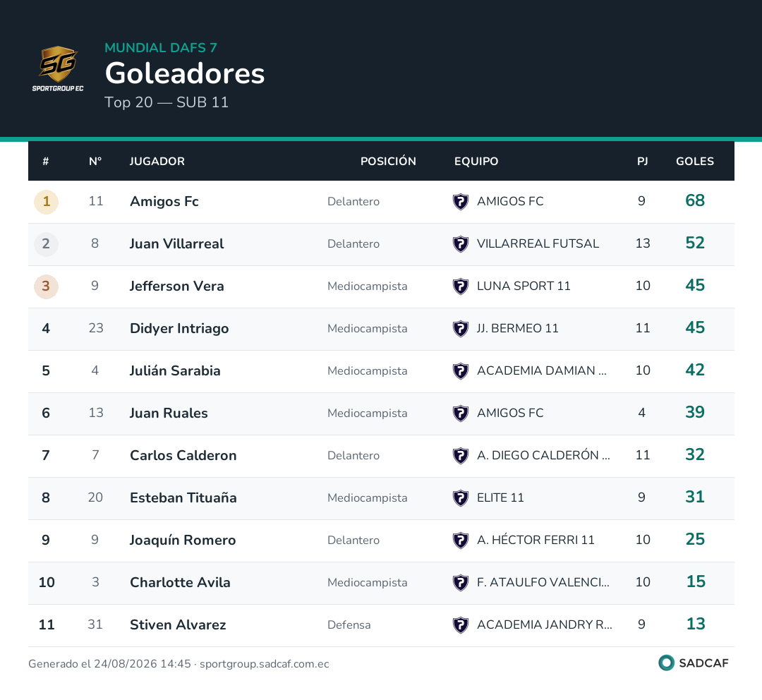This screenshot has height=700, width=762.
Task: Open the sportgroup.sadcaf.com.ec footer link
Action: coord(265,664)
